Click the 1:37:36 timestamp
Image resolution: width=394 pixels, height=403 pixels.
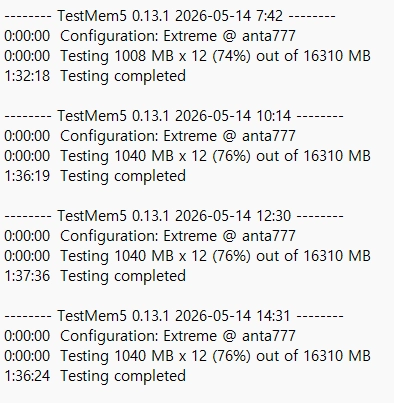pyautogui.click(x=27, y=276)
